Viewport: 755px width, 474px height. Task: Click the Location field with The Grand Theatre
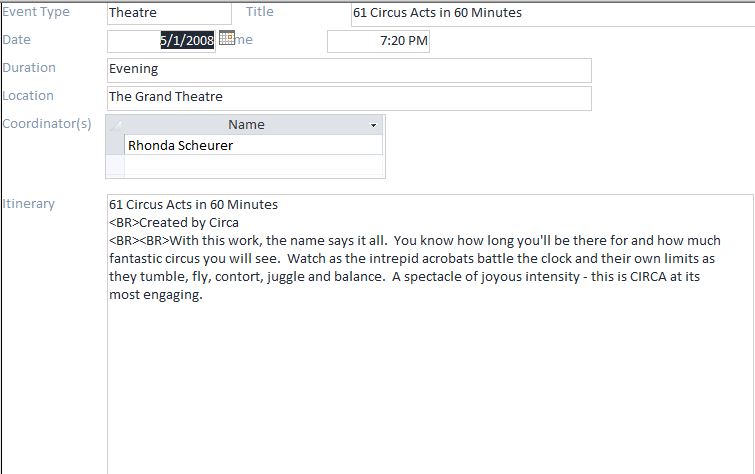pos(349,98)
